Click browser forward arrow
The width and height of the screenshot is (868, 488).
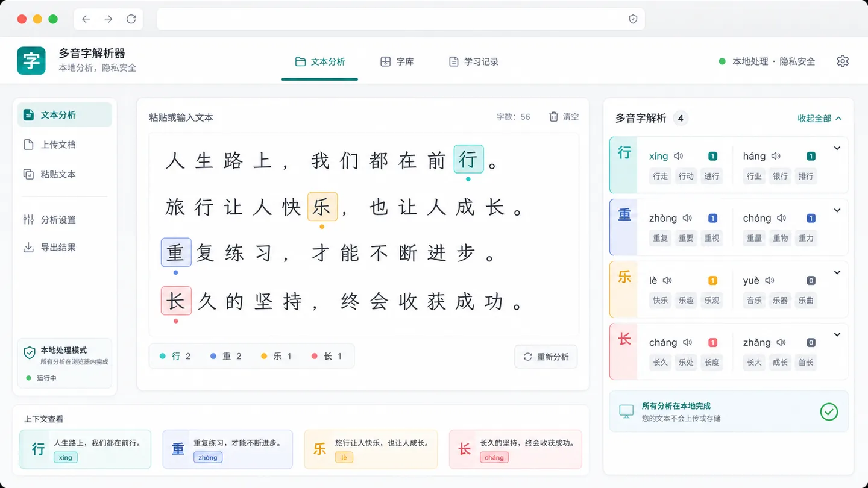108,19
